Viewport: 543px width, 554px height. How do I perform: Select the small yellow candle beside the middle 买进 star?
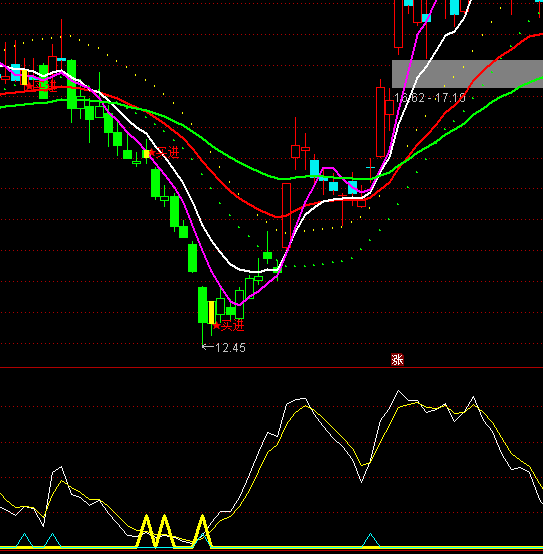click(x=146, y=154)
